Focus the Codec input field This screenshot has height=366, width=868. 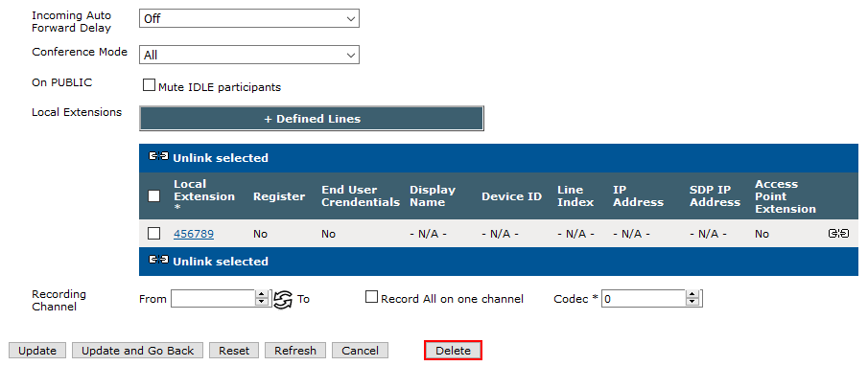(x=644, y=299)
